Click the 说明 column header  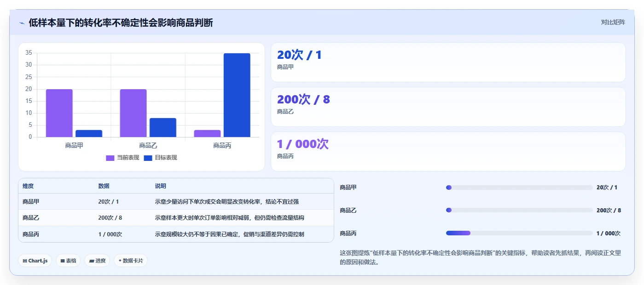tap(161, 186)
